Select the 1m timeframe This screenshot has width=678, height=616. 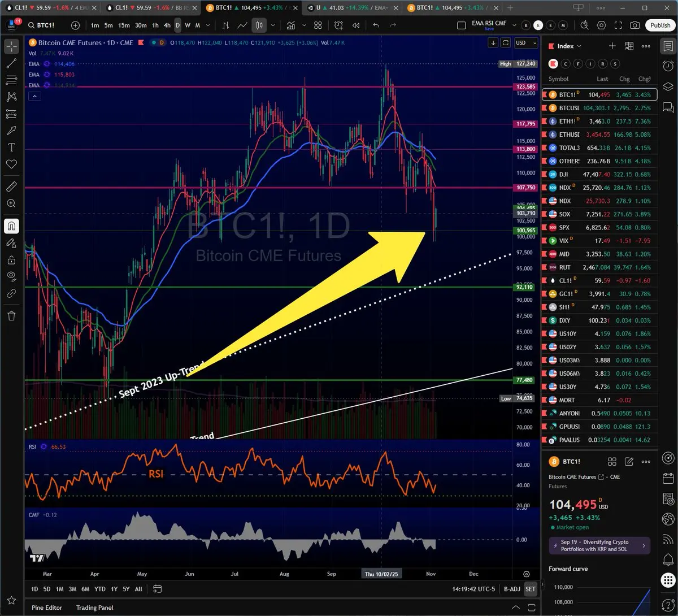click(x=95, y=25)
